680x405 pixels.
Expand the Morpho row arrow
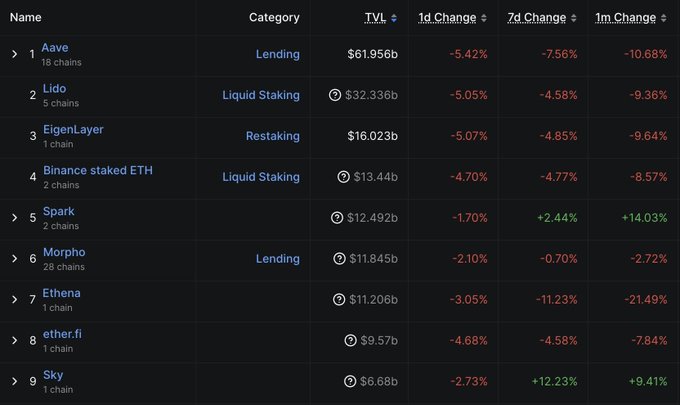pos(15,259)
